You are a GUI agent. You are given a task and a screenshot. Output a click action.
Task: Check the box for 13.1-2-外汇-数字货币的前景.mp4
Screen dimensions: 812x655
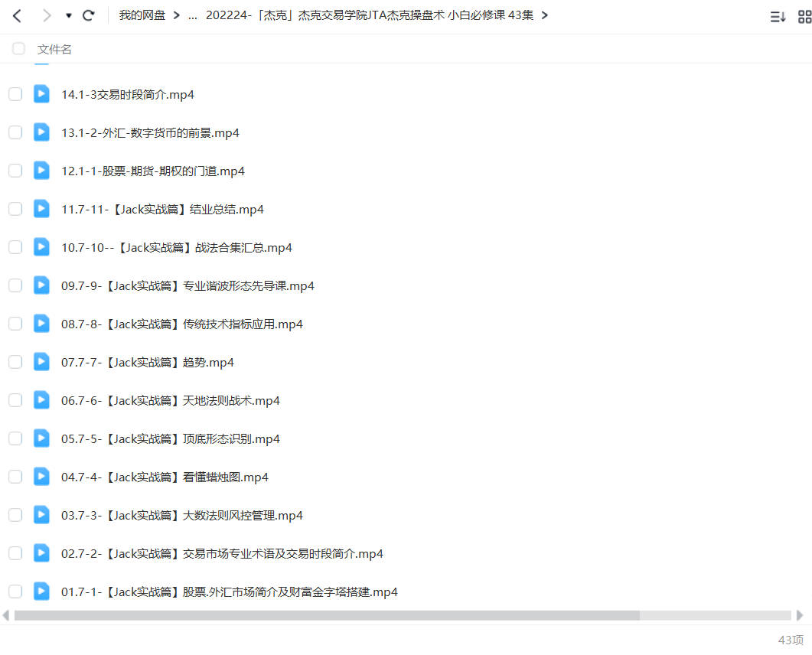[x=15, y=132]
